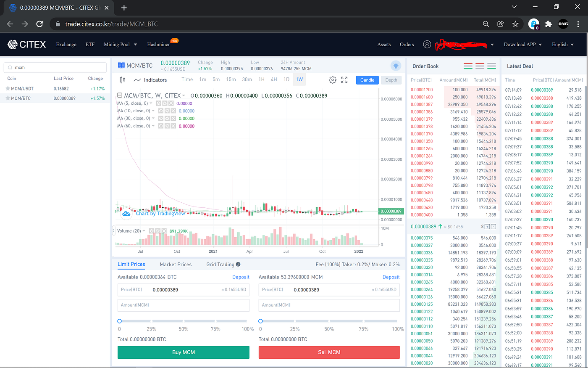
Task: Open the Indicators menu in chart toolbar
Action: [150, 80]
